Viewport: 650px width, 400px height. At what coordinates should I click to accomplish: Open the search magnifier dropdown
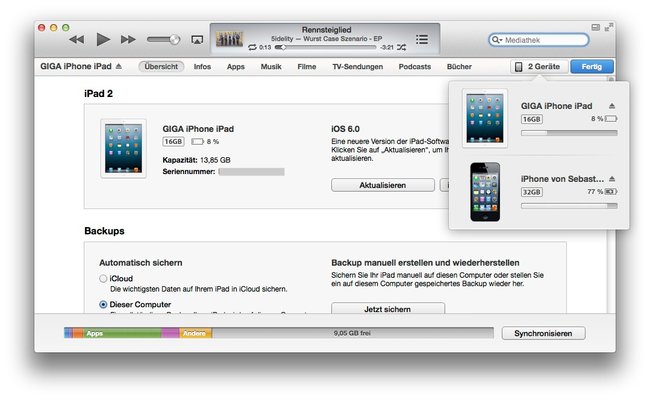click(497, 40)
